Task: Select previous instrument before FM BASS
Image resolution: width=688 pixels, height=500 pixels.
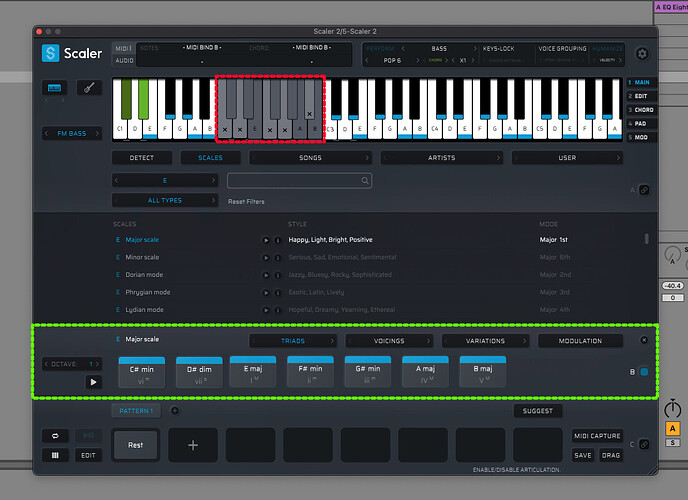Action: click(x=47, y=133)
